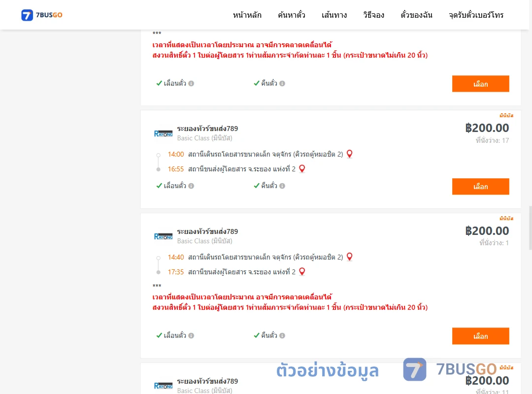Click map pin for 14:00 departure station
Image resolution: width=532 pixels, height=394 pixels.
coord(349,154)
